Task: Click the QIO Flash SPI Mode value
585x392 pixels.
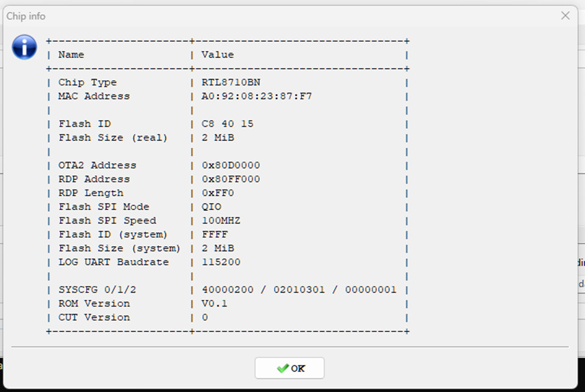Action: click(x=211, y=207)
